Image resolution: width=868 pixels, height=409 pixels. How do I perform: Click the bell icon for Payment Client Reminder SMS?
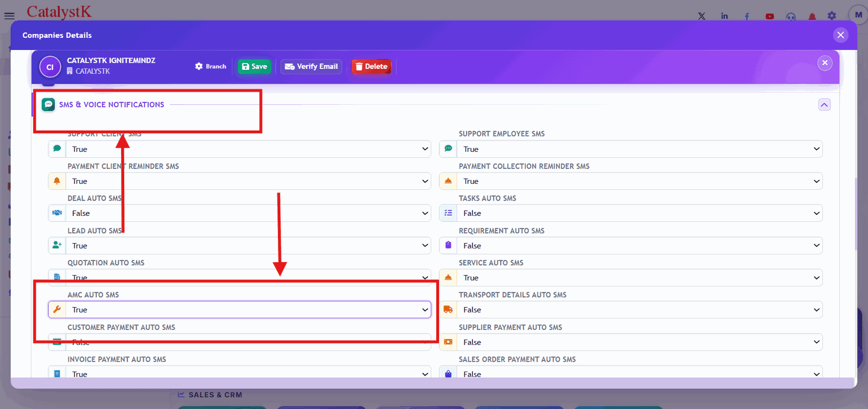point(57,181)
